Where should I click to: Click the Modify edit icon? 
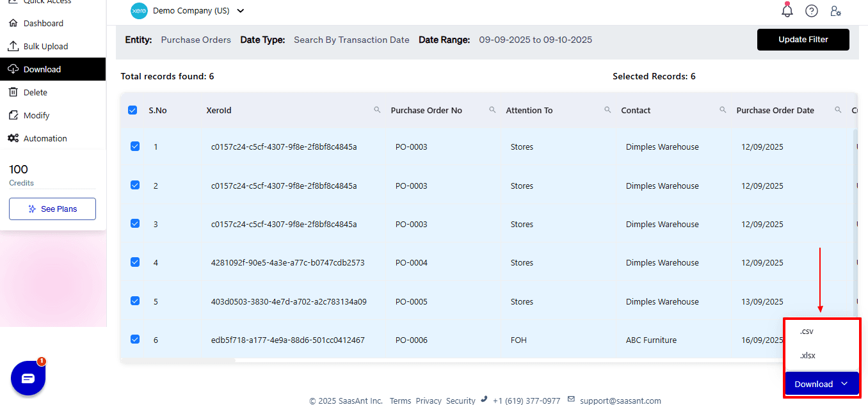(x=13, y=115)
